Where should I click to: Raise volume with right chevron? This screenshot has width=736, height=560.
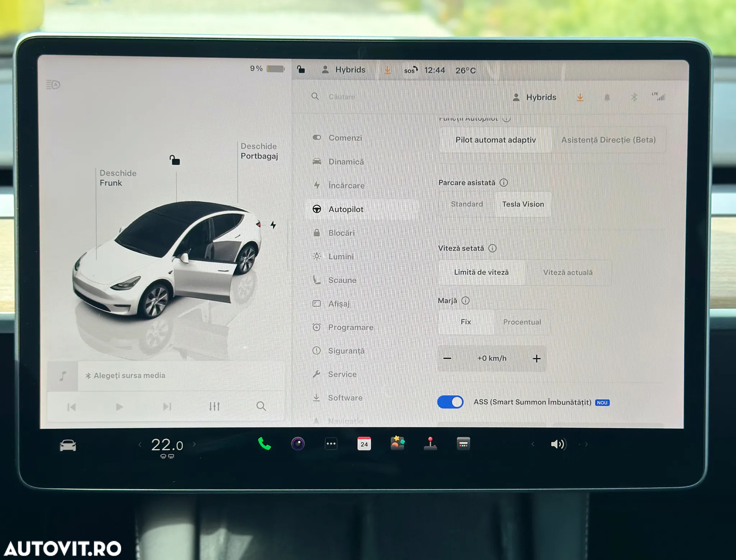click(586, 444)
